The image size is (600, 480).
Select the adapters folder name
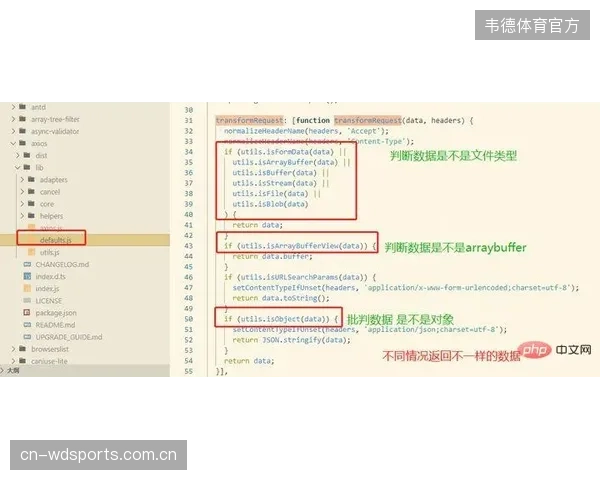pyautogui.click(x=54, y=180)
